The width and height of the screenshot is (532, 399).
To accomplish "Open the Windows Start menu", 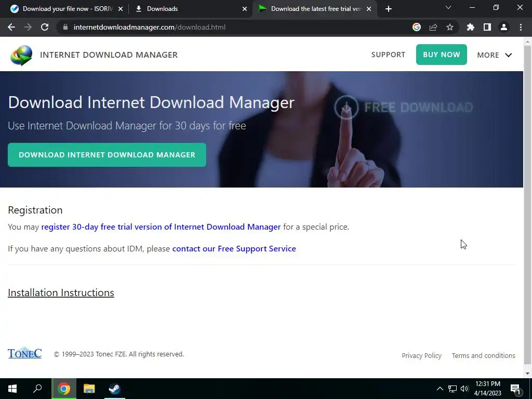I will 12,389.
